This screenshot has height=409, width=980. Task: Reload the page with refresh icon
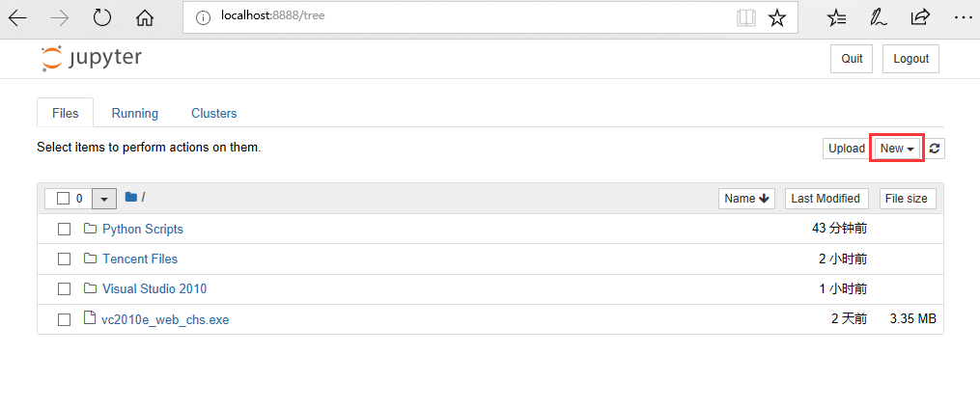[102, 18]
